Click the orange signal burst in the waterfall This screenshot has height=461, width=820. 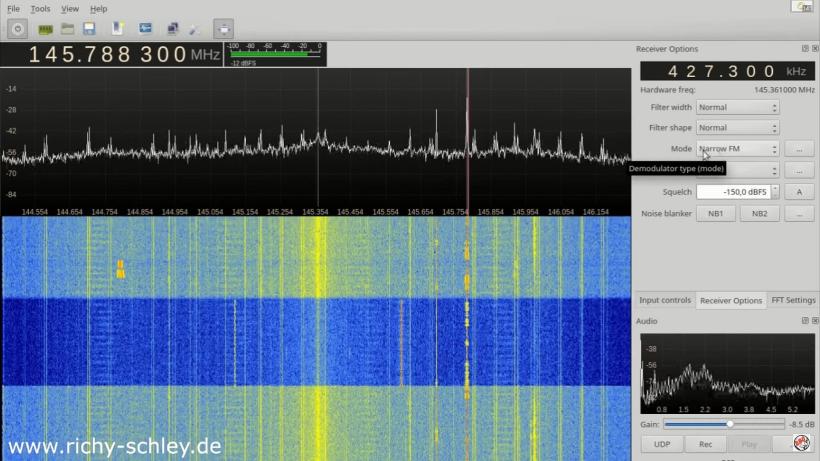120,269
